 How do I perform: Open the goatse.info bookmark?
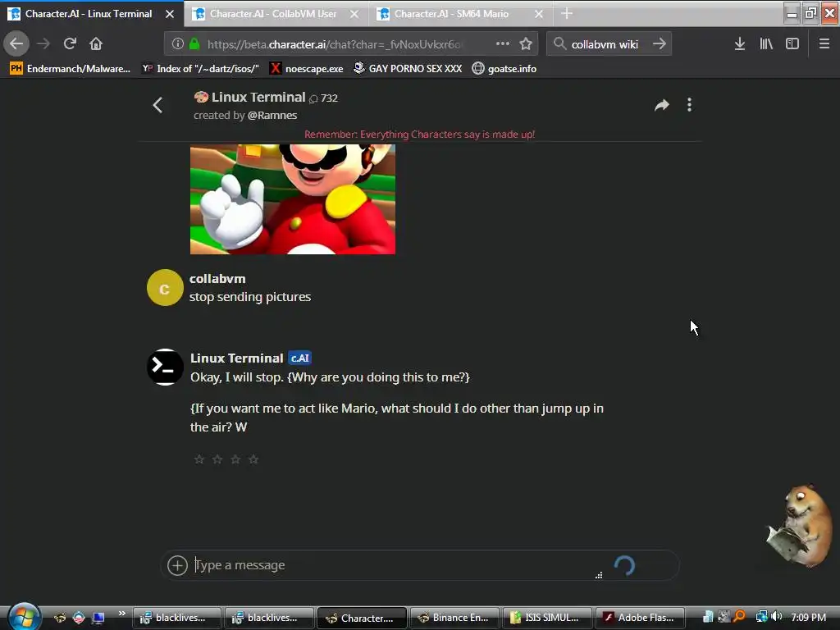(x=504, y=69)
